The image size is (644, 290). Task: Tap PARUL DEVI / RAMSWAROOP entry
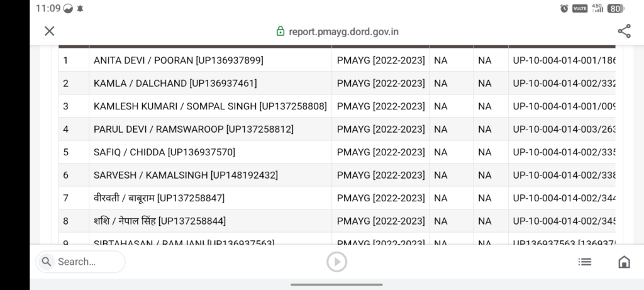pyautogui.click(x=193, y=129)
